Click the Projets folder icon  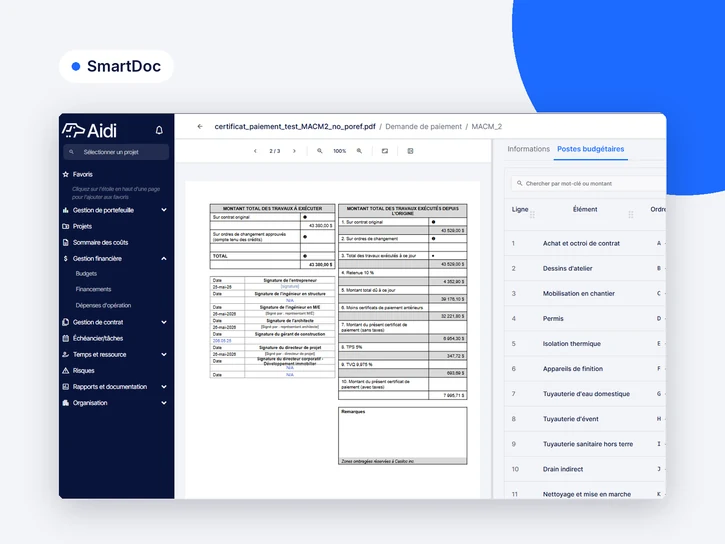pos(66,226)
